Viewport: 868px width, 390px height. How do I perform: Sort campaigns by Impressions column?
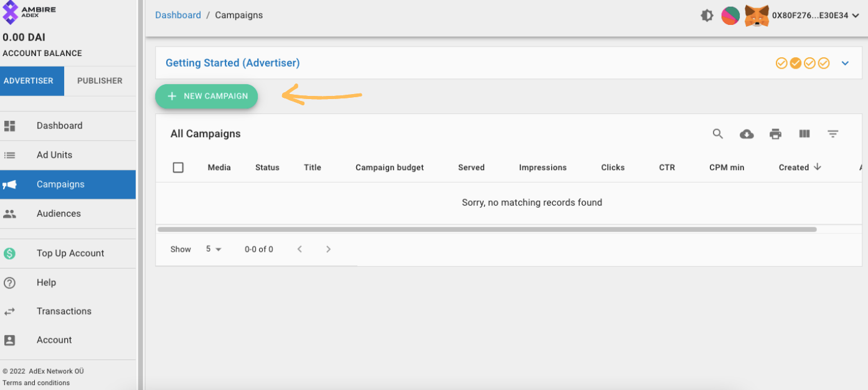(543, 168)
